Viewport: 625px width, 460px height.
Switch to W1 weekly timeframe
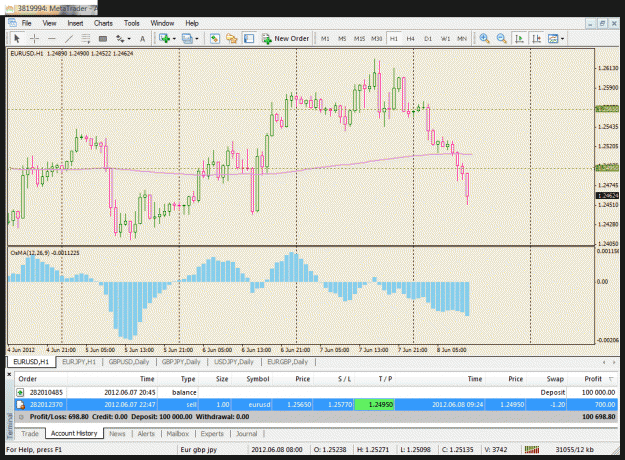tap(445, 39)
